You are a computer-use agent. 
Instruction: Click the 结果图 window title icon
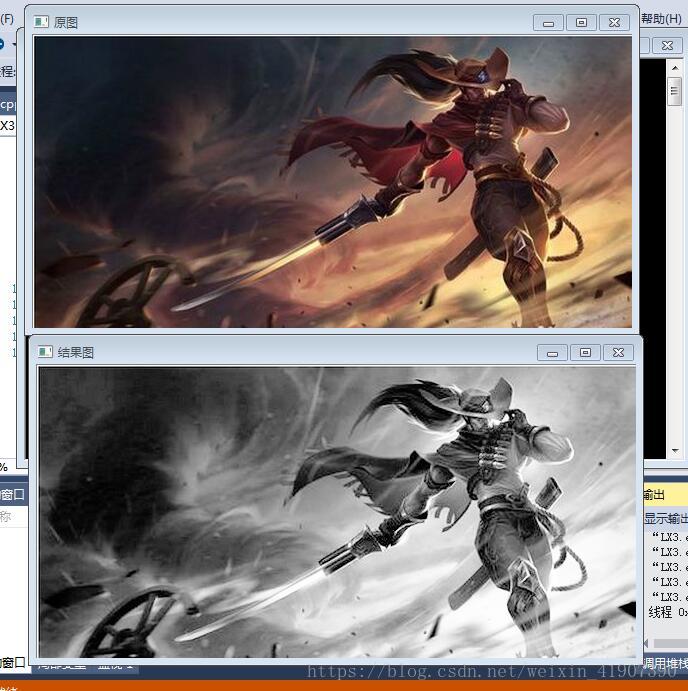click(45, 352)
